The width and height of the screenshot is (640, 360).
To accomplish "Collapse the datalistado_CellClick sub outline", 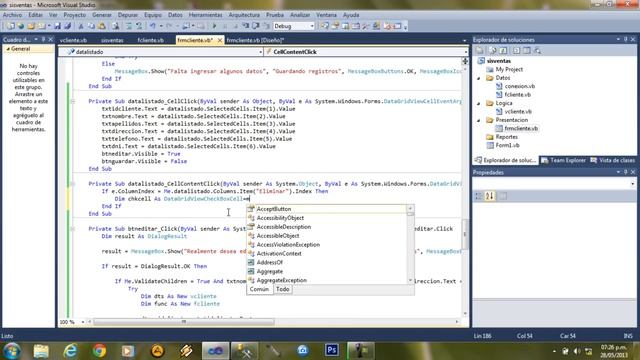I will 73,101.
